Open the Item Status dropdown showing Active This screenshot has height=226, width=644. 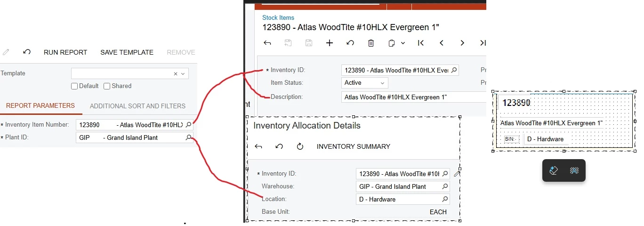pyautogui.click(x=365, y=83)
